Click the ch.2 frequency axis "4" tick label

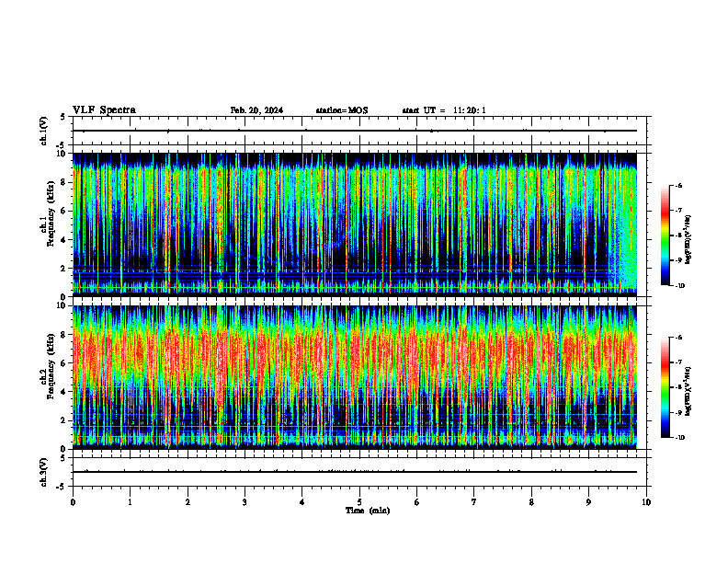(64, 392)
